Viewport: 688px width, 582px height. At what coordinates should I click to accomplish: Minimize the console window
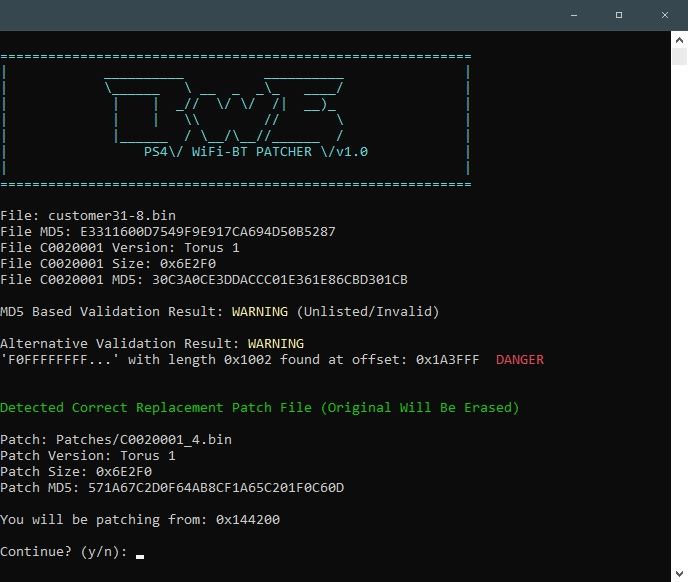click(x=573, y=15)
